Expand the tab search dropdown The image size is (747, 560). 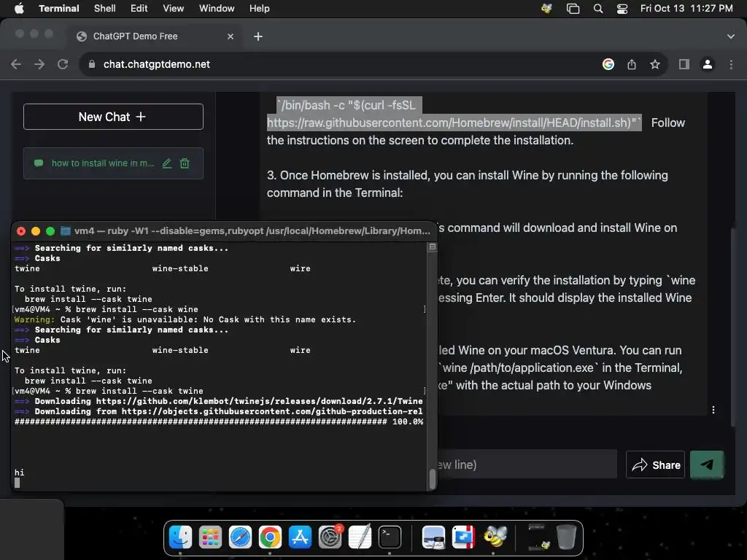[x=731, y=36]
